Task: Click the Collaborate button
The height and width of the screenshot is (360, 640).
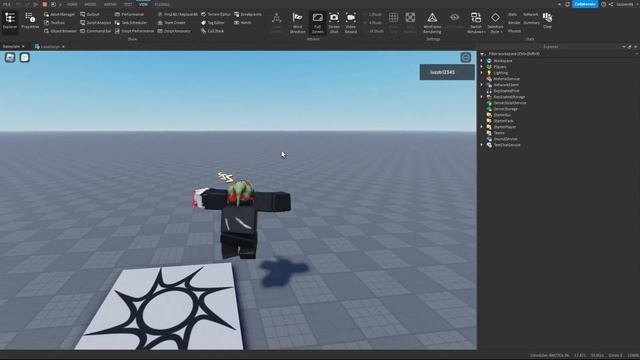Action: click(x=584, y=4)
